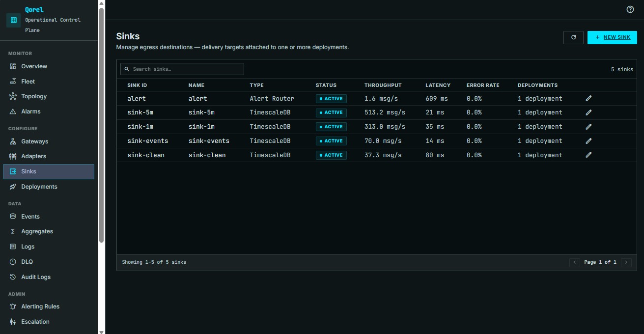Edit the sink-clean row pencil icon
The height and width of the screenshot is (334, 644).
pos(588,155)
